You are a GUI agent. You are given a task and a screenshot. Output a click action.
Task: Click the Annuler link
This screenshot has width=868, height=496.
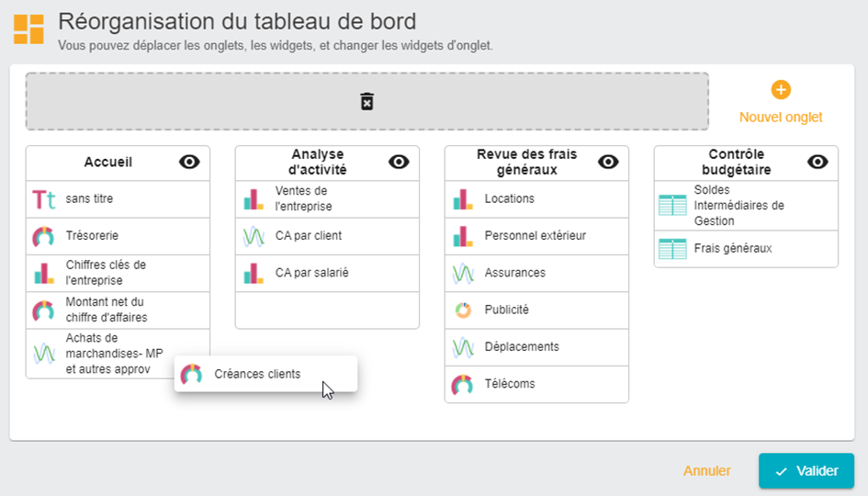pyautogui.click(x=707, y=471)
